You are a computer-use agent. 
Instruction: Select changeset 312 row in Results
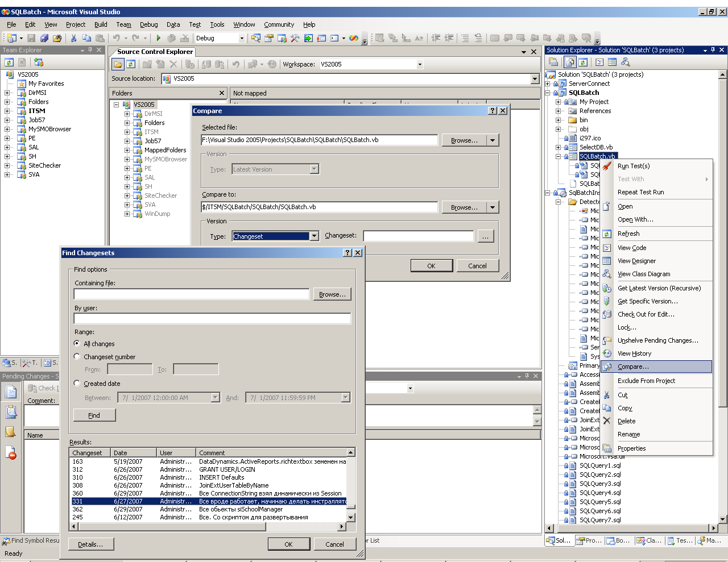pyautogui.click(x=208, y=469)
